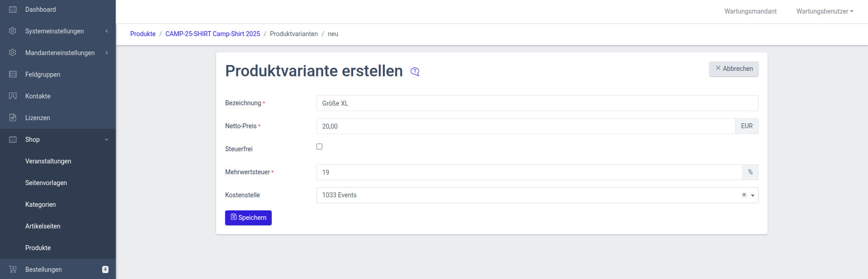The height and width of the screenshot is (279, 868).
Task: Click the Abbrechen button
Action: (x=733, y=69)
